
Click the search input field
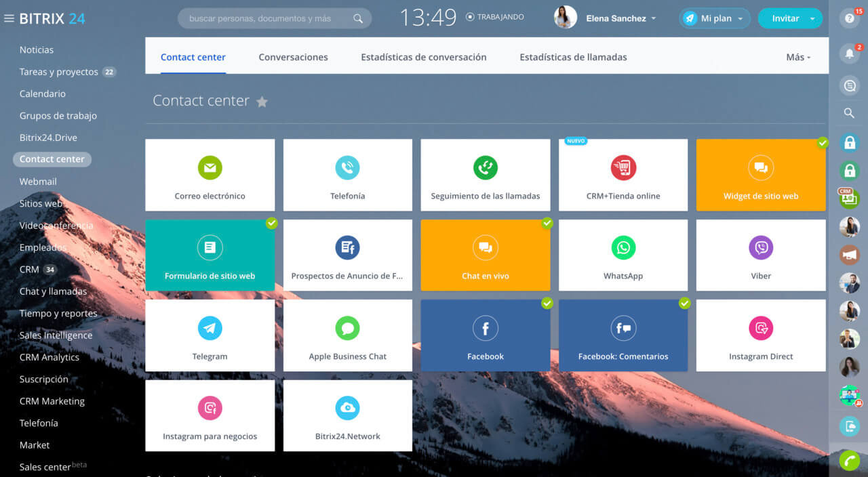click(x=268, y=18)
